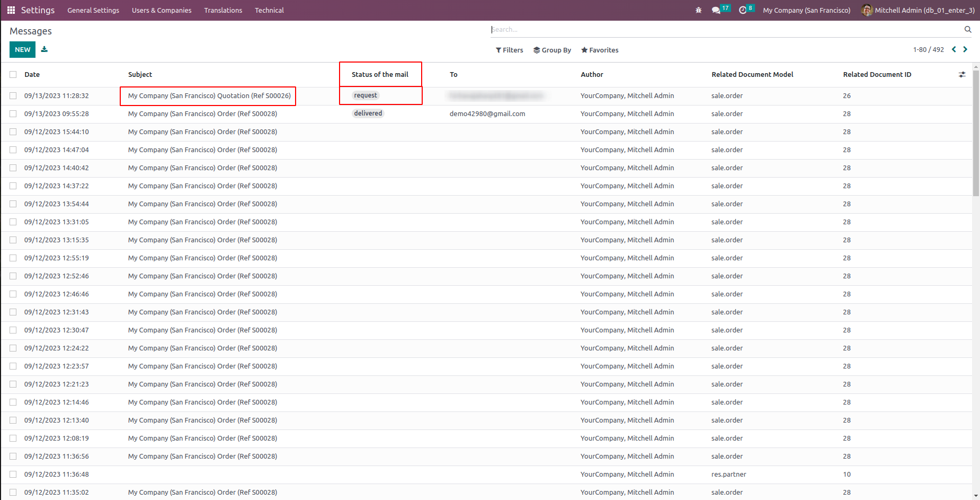
Task: Sort by To column header
Action: pos(453,75)
